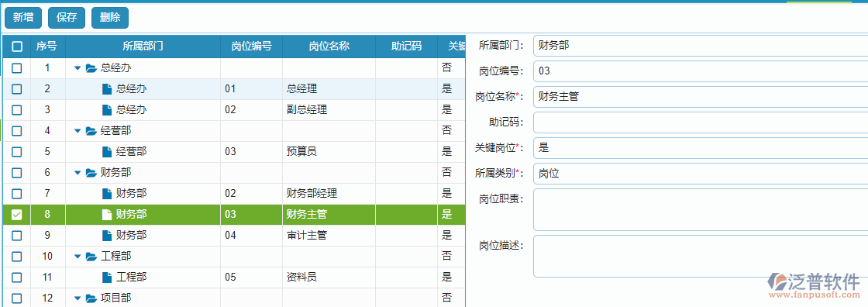
Task: Select the 预算员 position name cell
Action: 329,151
